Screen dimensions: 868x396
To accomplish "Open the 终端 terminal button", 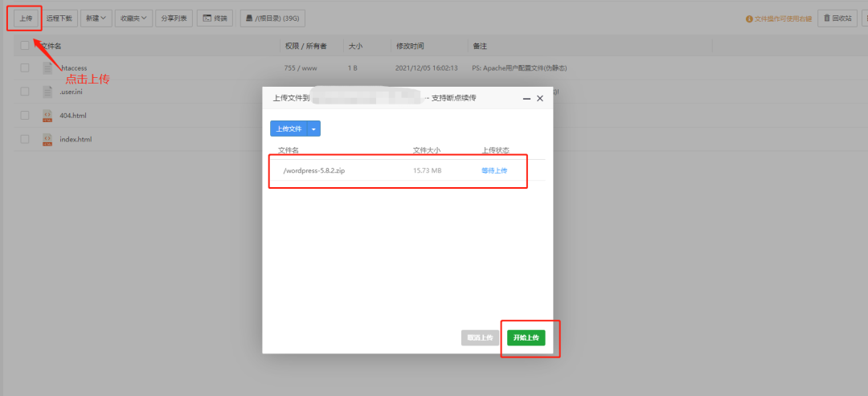I will [x=215, y=18].
